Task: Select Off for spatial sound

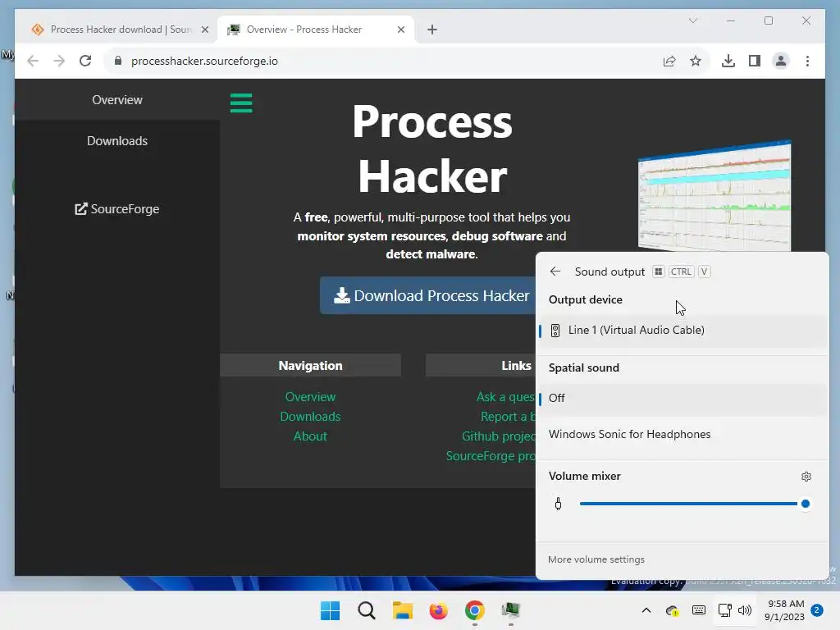Action: pos(682,398)
